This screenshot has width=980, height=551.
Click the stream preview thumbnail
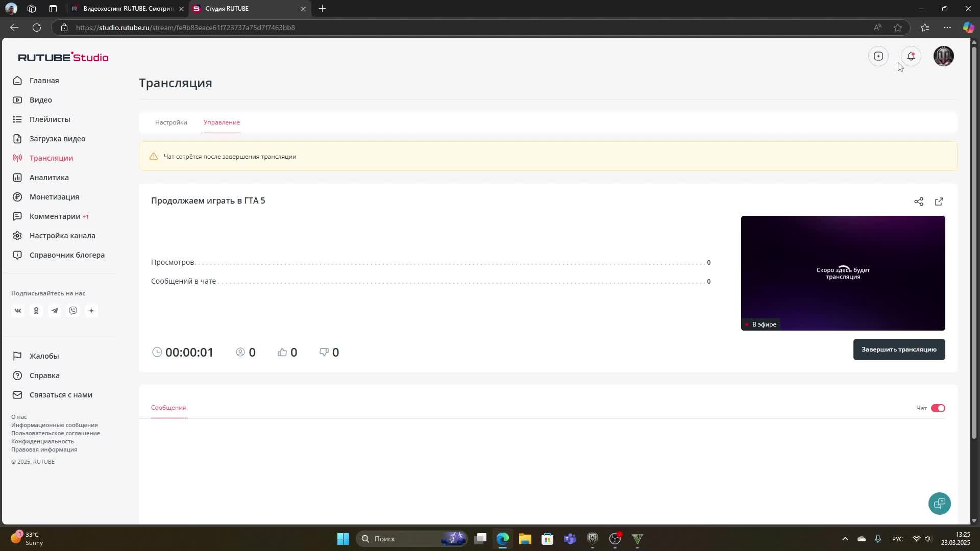[843, 273]
